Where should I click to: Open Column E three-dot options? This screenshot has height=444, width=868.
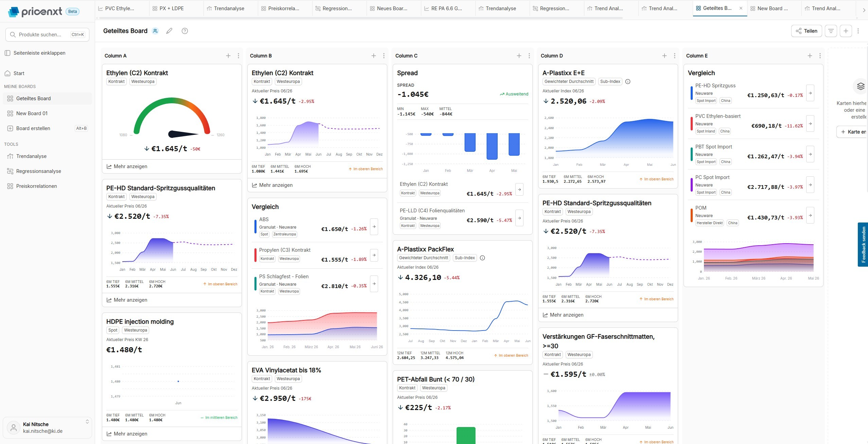[820, 56]
